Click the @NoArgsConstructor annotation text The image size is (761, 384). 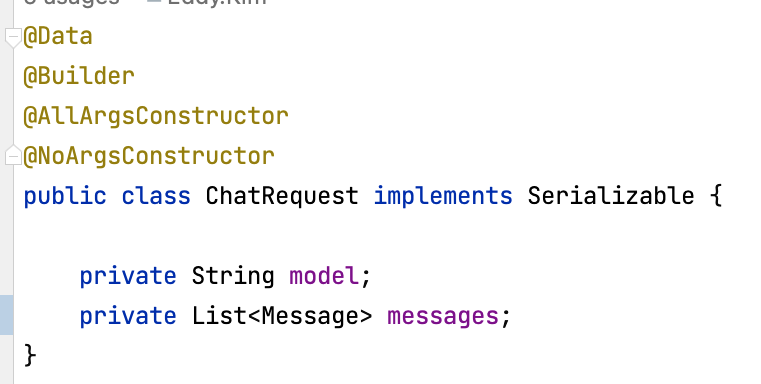(x=149, y=156)
